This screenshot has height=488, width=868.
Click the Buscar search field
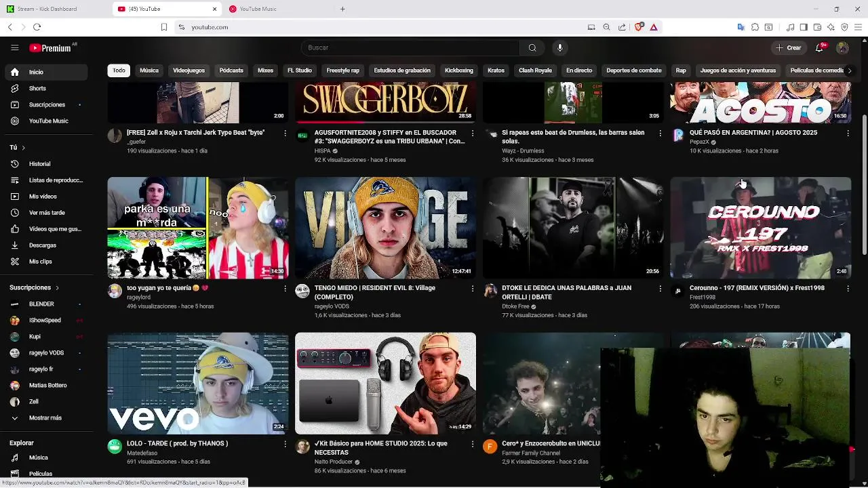[x=410, y=47]
